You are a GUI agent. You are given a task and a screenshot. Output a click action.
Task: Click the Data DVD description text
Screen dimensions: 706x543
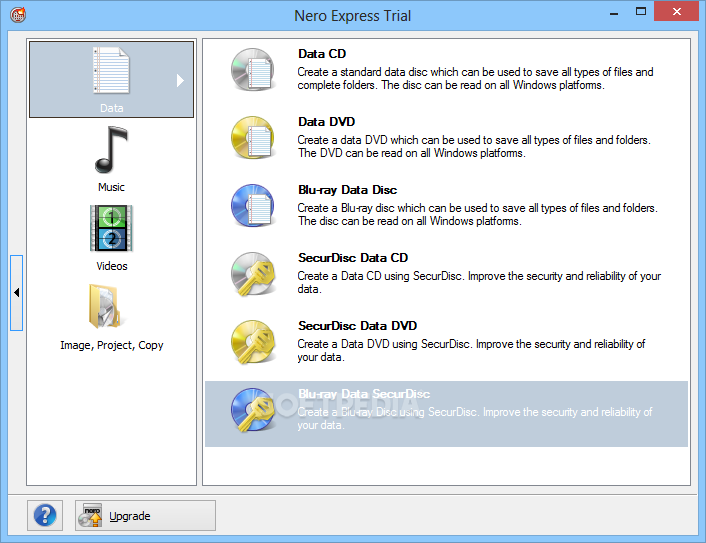(x=474, y=147)
